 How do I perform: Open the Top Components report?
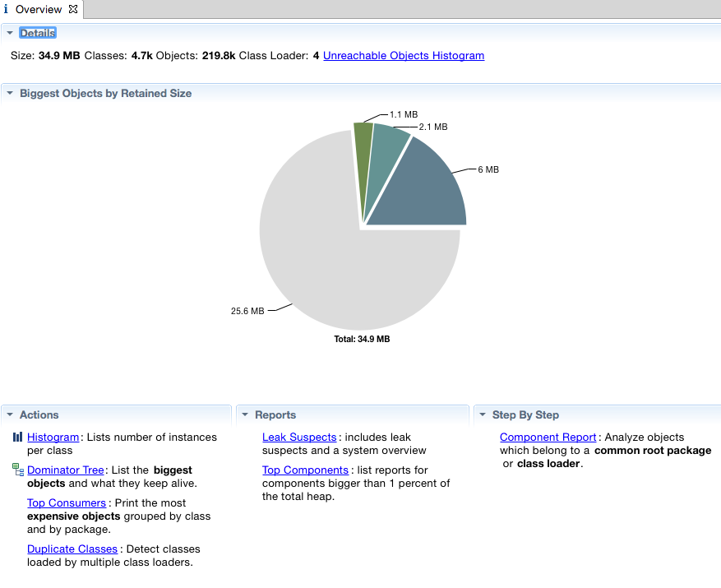coord(305,470)
